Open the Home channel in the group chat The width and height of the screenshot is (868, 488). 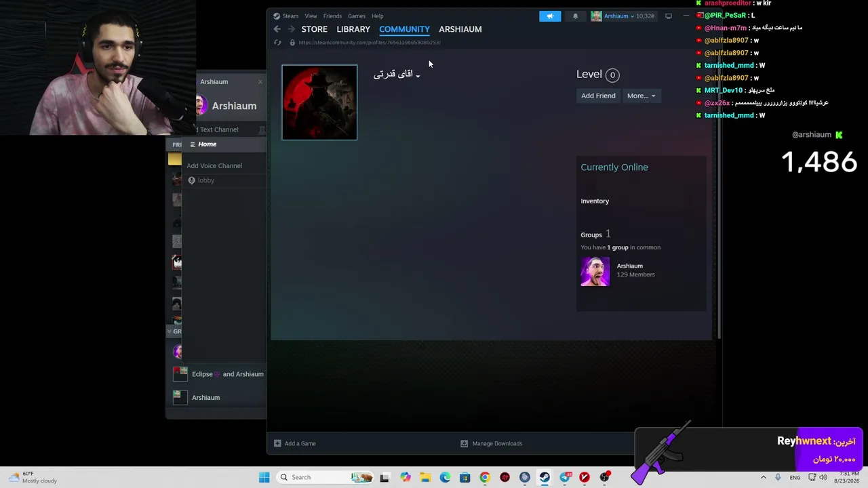point(208,144)
